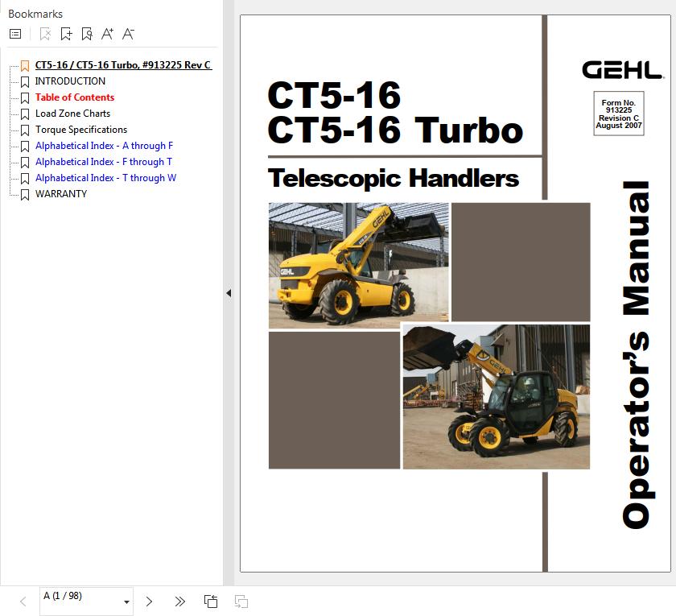Click the add new bookmark icon
Viewport: 676px width, 616px height.
tap(66, 34)
